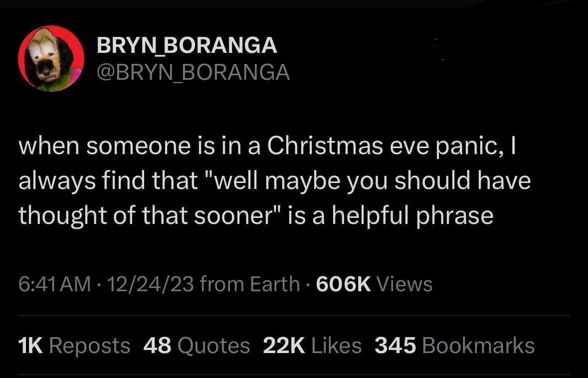Viewport: 588px width, 378px height.
Task: Open the BRYN_BORANGA profile picture
Action: (x=51, y=58)
